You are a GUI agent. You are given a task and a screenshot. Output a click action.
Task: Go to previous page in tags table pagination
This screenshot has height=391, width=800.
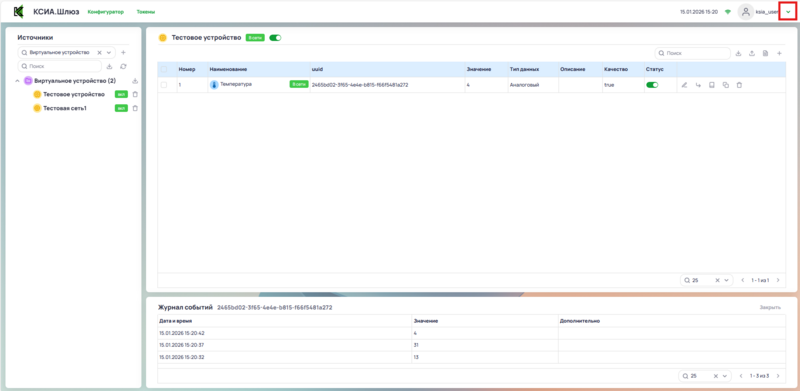coord(743,280)
